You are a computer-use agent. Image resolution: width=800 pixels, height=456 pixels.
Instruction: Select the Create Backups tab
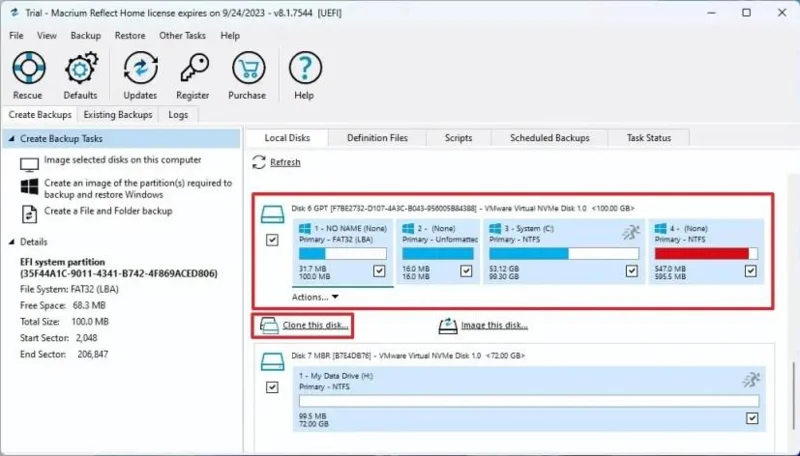coord(40,115)
